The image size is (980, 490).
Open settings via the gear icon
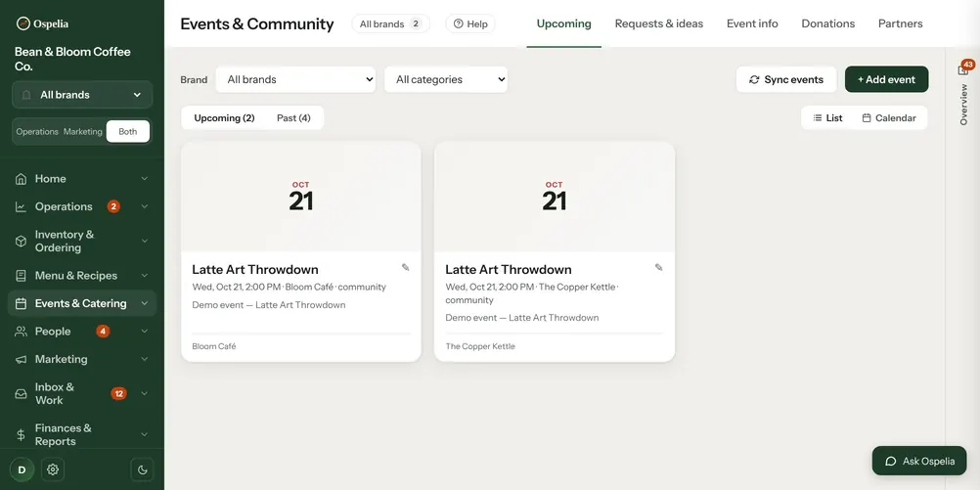point(53,469)
